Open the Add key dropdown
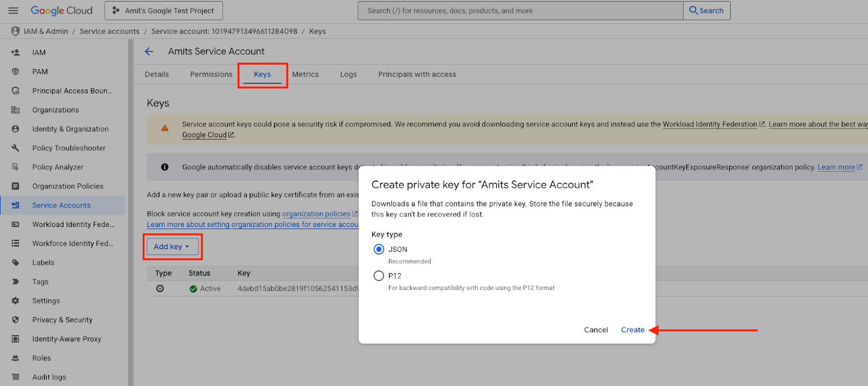868x386 pixels. tap(172, 246)
